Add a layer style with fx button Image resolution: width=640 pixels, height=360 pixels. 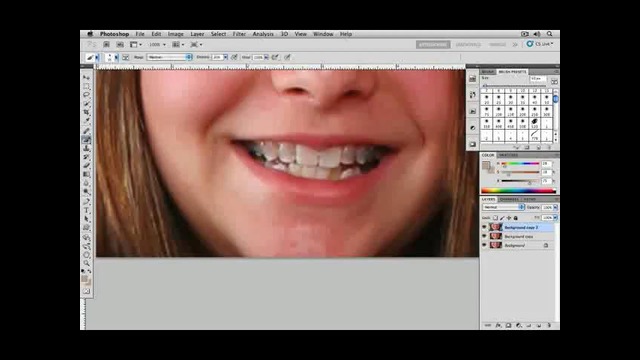coord(498,326)
